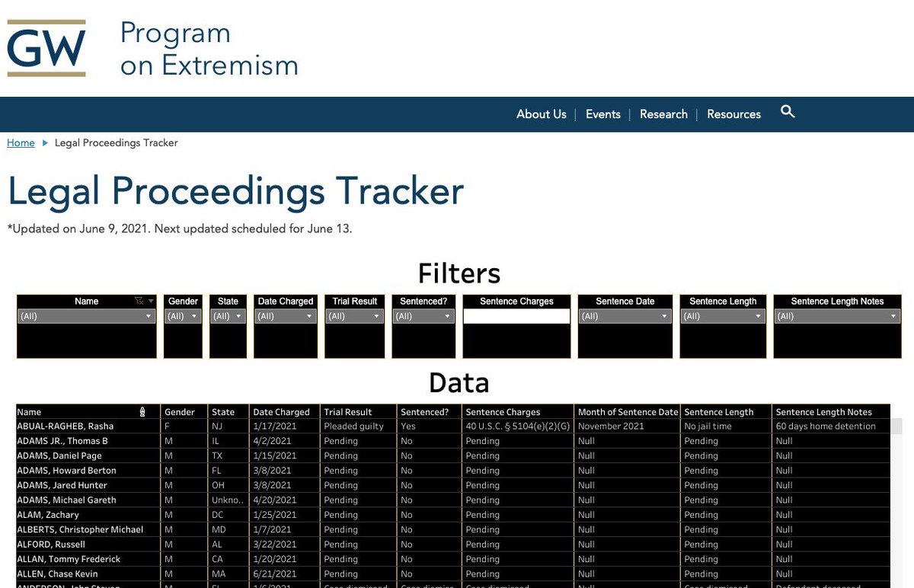Viewport: 914px width, 588px height.
Task: Expand the Date Charged filter dropdown
Action: click(x=311, y=316)
